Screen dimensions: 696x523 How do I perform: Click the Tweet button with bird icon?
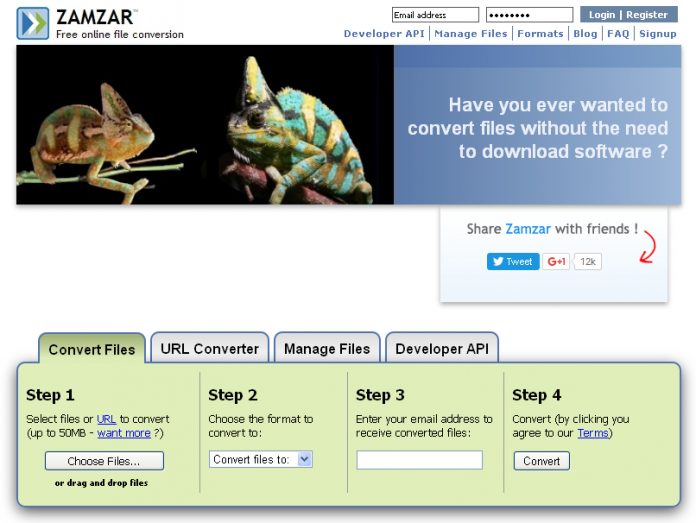[512, 261]
